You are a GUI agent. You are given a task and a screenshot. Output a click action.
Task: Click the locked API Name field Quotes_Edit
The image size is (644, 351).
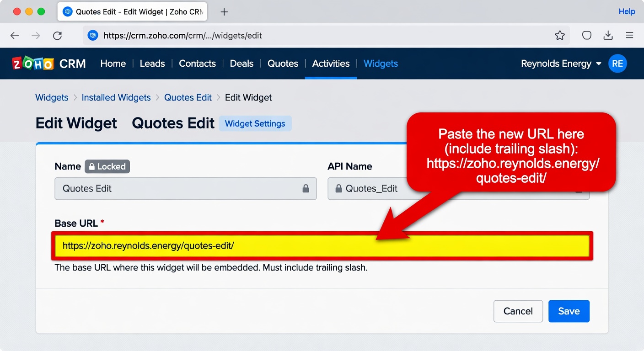tap(458, 189)
